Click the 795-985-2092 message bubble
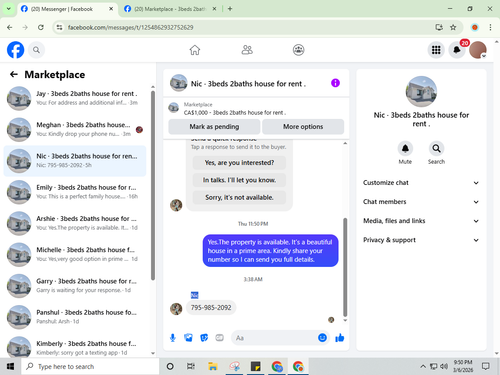The height and width of the screenshot is (375, 500). point(211,307)
